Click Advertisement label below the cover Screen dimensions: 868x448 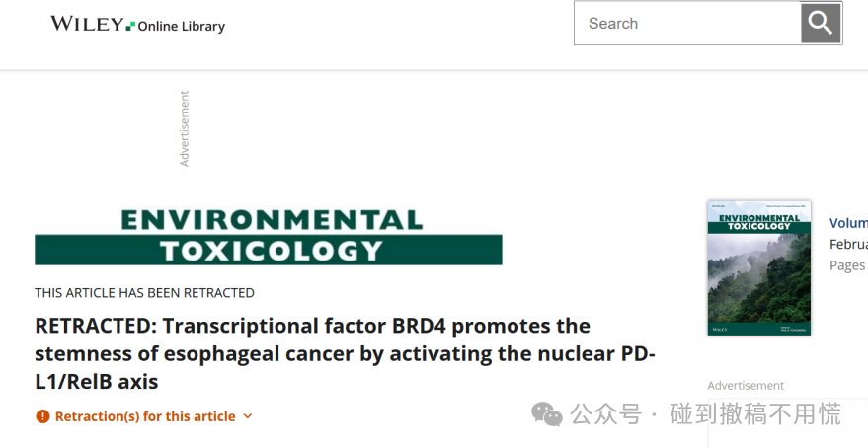click(746, 386)
